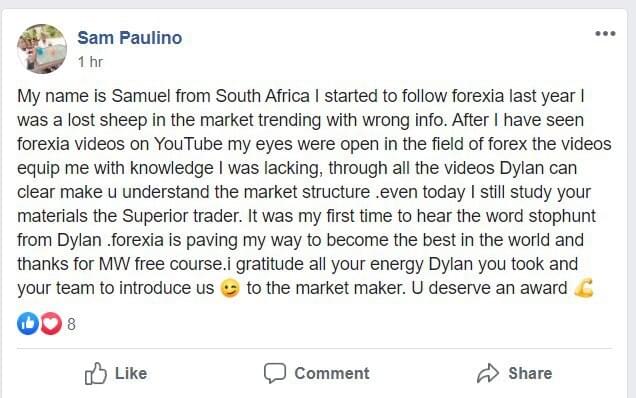This screenshot has width=636, height=398.
Task: Select the Like button label
Action: [131, 373]
